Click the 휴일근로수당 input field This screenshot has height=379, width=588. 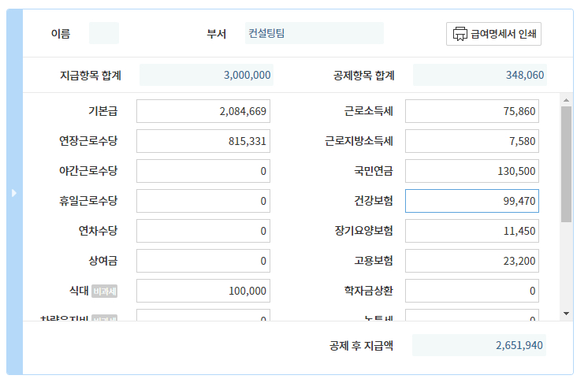point(203,201)
